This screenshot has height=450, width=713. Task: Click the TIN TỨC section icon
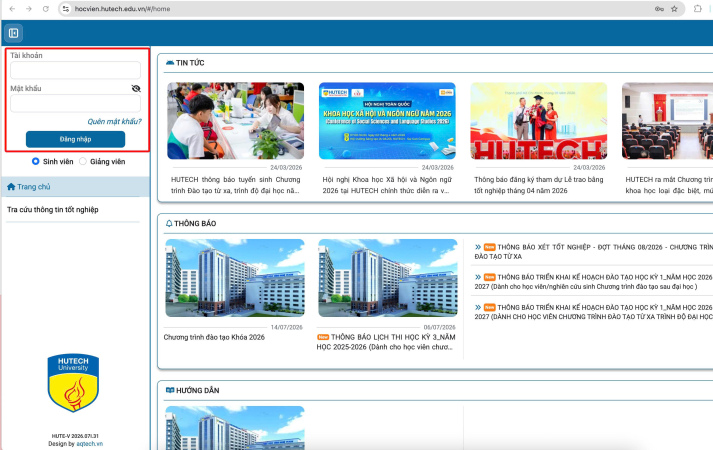coord(170,63)
